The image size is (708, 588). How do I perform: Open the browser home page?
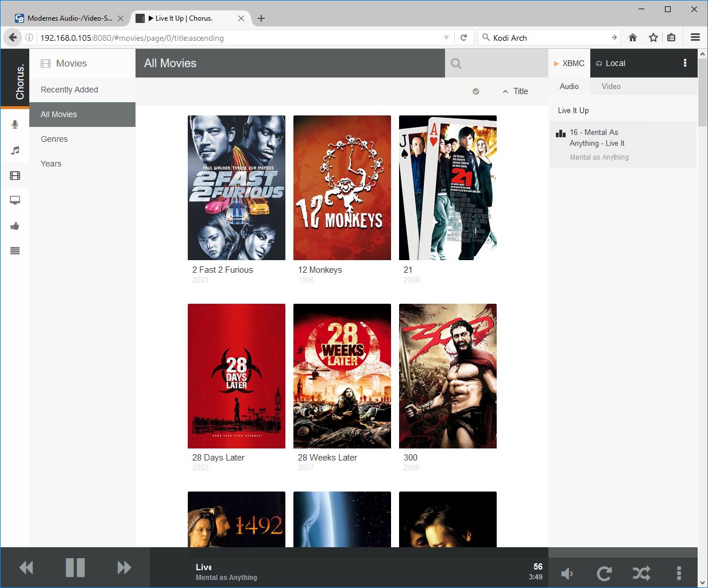click(x=633, y=37)
